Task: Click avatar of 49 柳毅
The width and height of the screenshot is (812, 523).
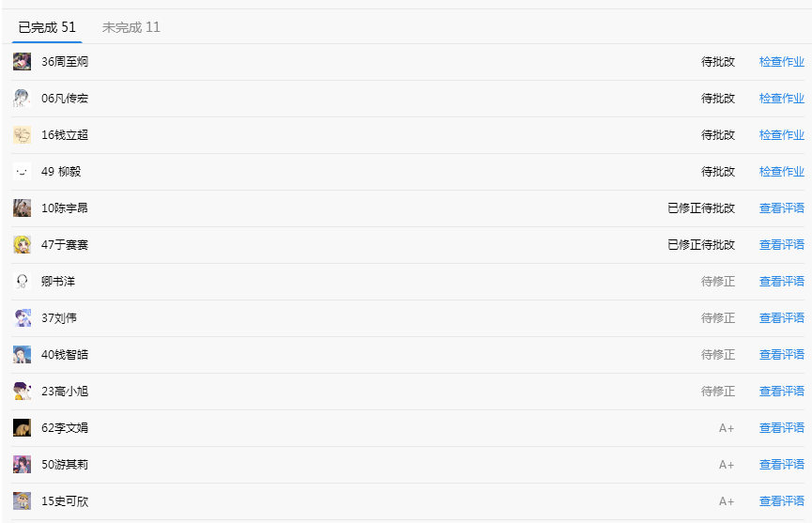Action: tap(22, 172)
